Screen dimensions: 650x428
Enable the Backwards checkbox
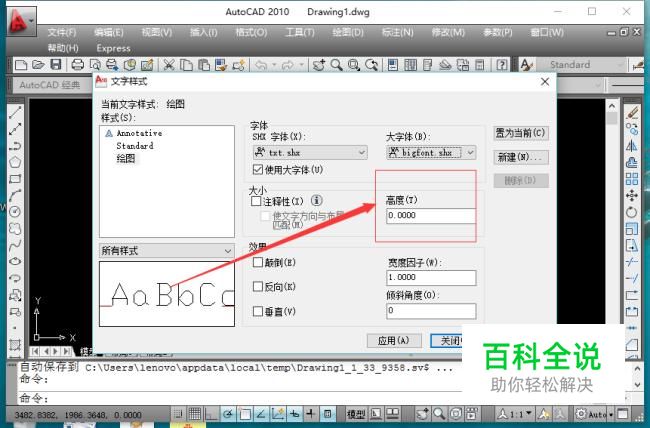[258, 287]
